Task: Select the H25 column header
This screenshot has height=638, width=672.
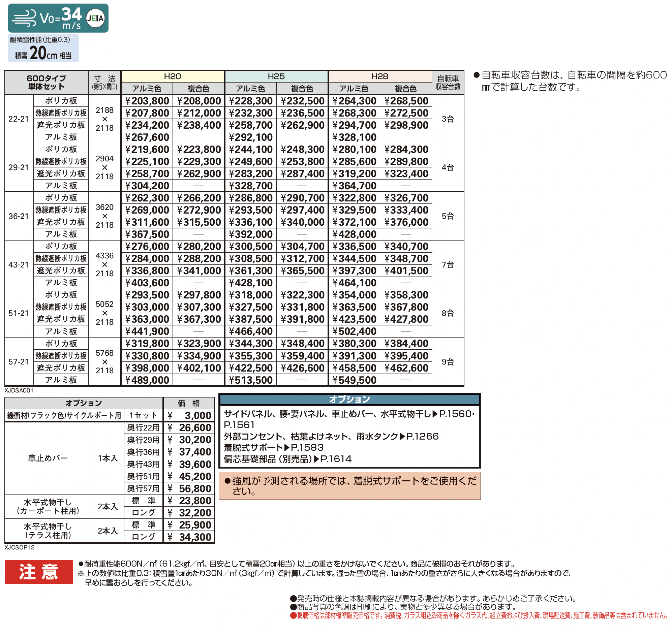Action: coord(276,76)
